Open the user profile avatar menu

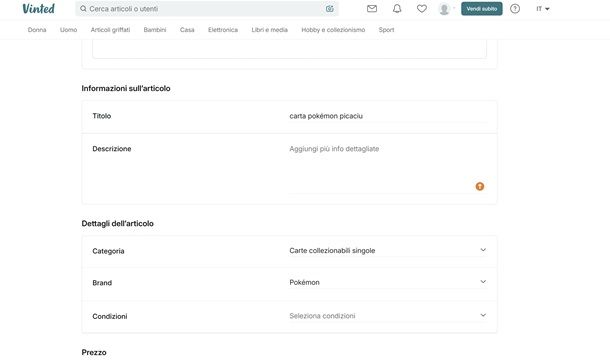pos(446,9)
